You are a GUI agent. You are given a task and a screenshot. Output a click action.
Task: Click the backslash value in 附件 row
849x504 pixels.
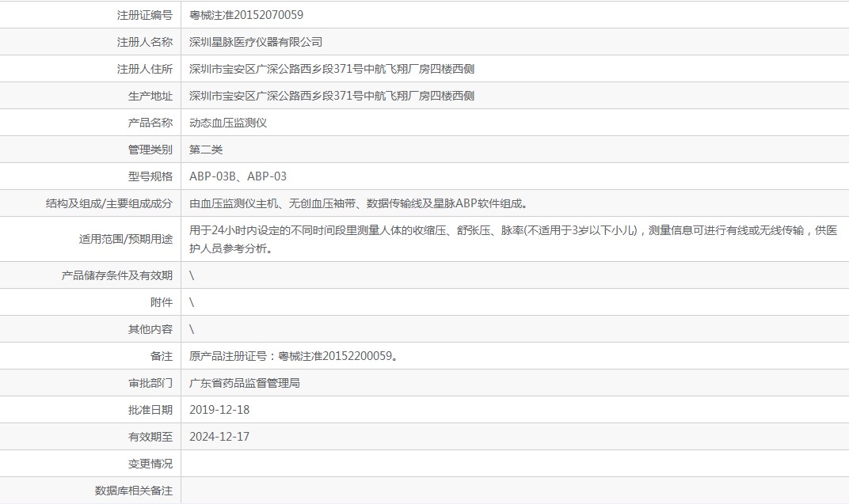pyautogui.click(x=192, y=303)
